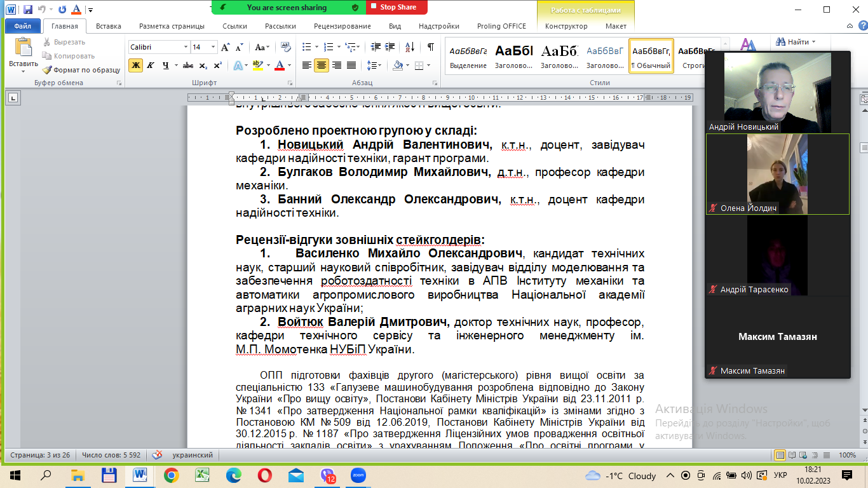Clear formatting with eraser icon
The height and width of the screenshot is (488, 868).
coord(285,47)
